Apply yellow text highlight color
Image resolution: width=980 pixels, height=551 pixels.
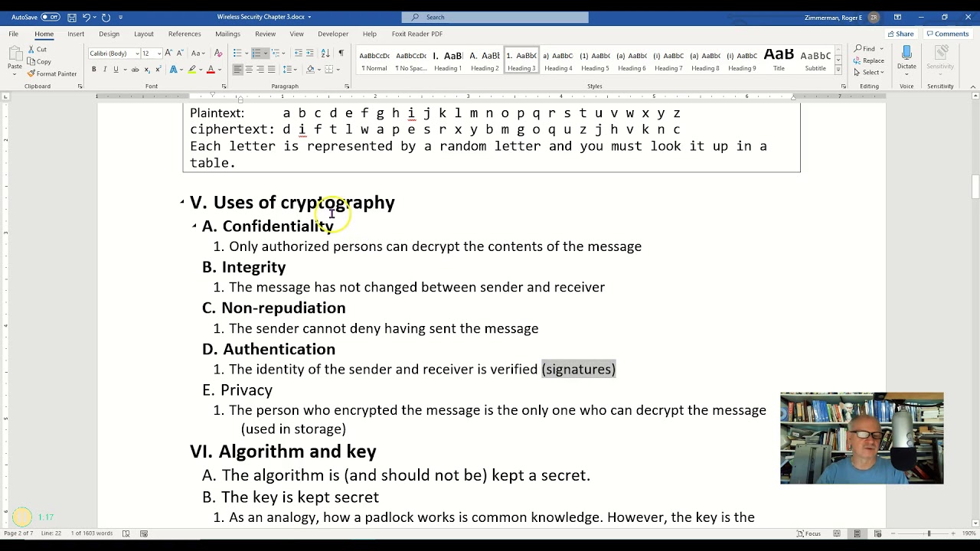coord(191,70)
